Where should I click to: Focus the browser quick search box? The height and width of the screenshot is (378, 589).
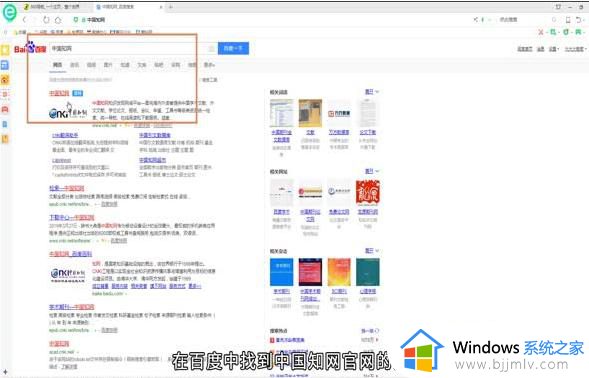tap(524, 20)
